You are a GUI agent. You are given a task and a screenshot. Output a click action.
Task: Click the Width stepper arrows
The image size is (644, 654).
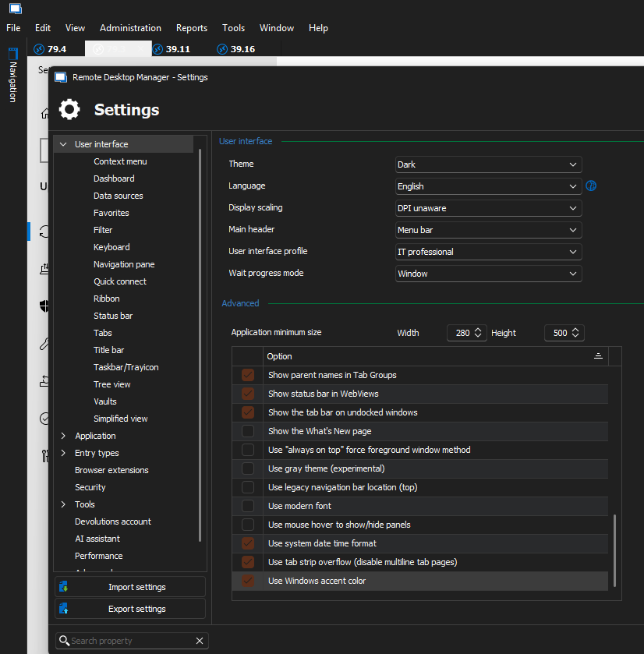pyautogui.click(x=479, y=333)
